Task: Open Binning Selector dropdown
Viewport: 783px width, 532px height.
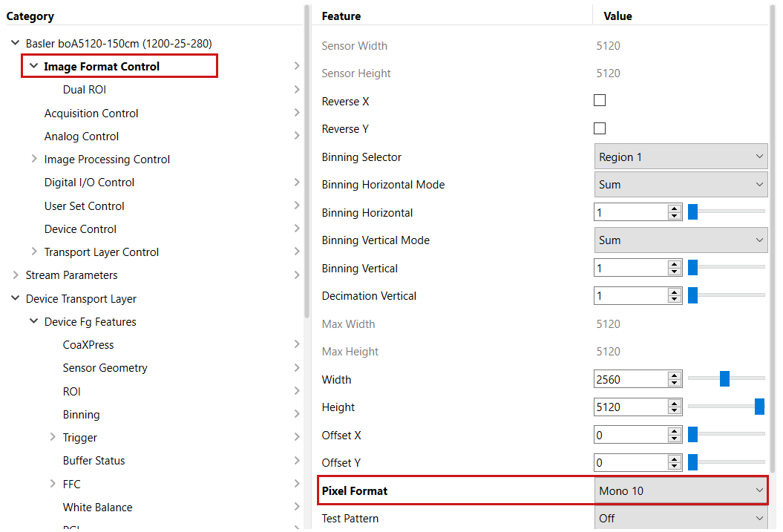Action: click(681, 157)
